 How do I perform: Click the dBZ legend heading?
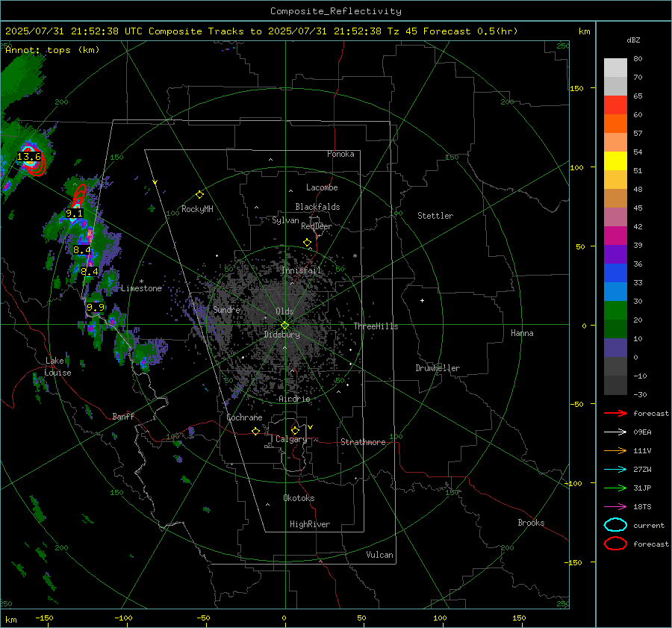click(633, 40)
